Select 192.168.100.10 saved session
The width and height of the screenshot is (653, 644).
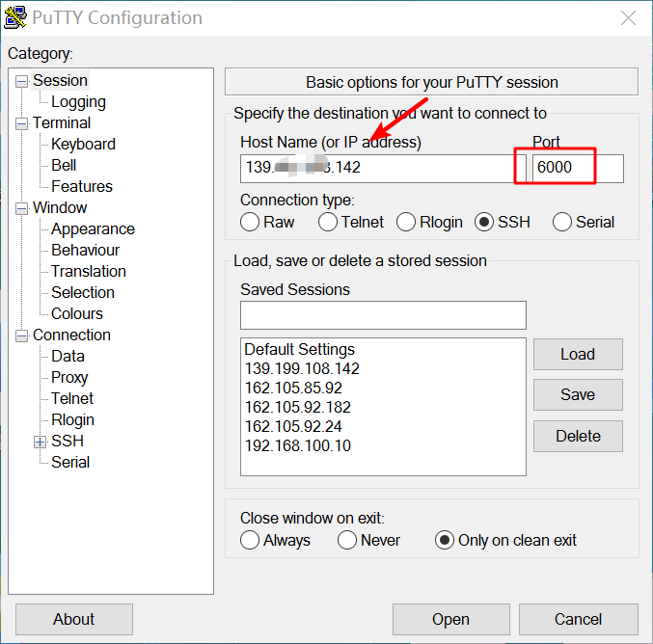coord(297,445)
